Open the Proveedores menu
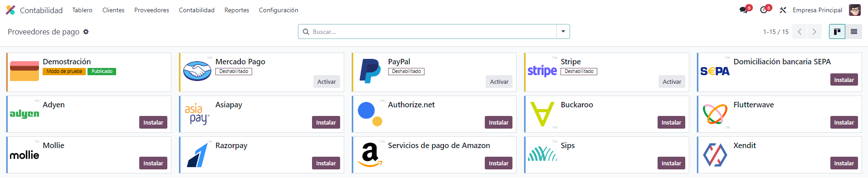This screenshot has height=178, width=868. [151, 10]
